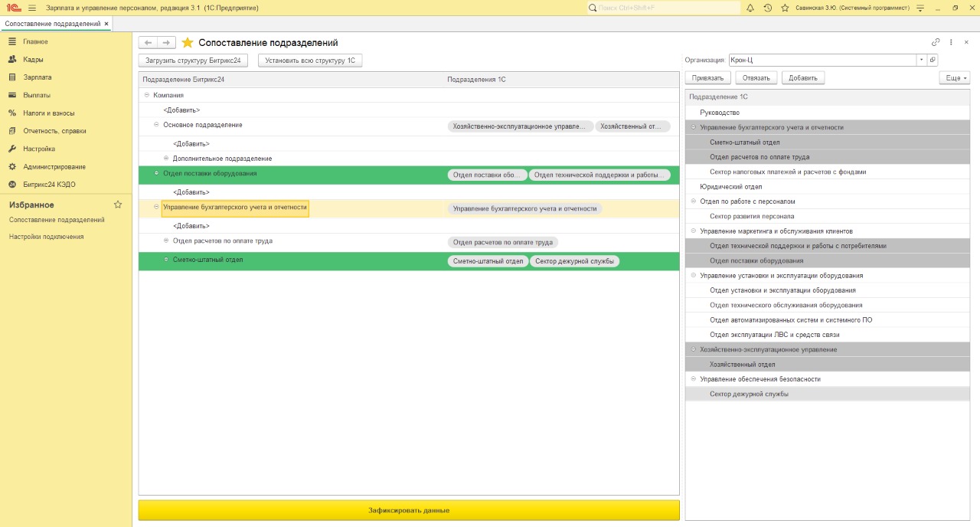
Task: Collapse Управление установки и эксплуатации оборудования node
Action: pyautogui.click(x=693, y=275)
